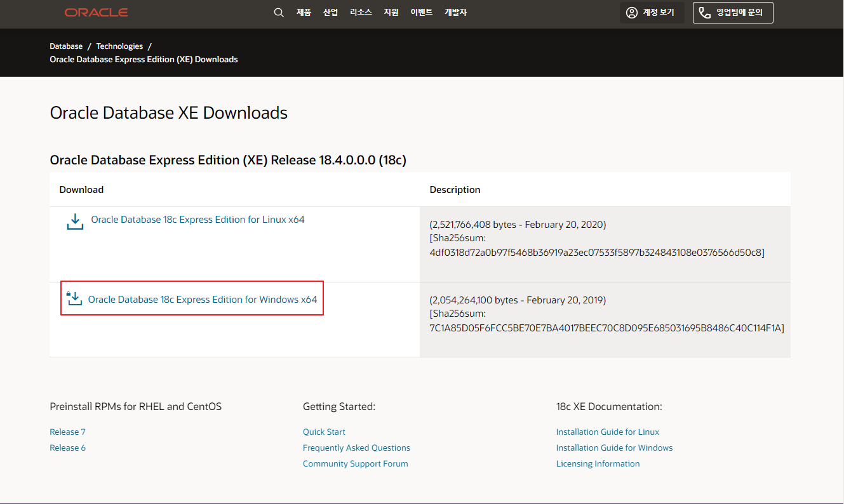Open the Licensing Information link

tap(598, 464)
